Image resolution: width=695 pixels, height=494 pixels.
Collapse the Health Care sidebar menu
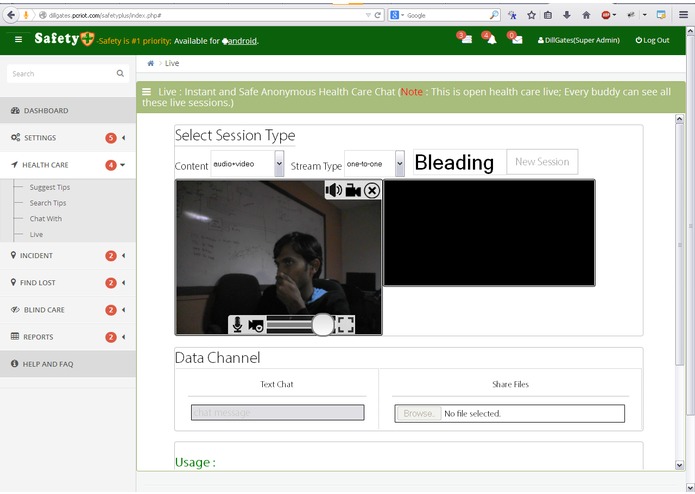click(x=68, y=165)
